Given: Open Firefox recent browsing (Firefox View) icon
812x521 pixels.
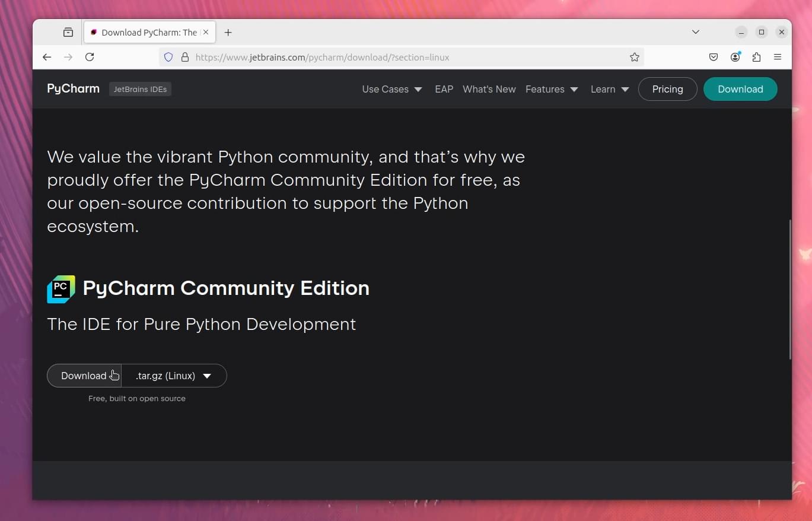Looking at the screenshot, I should 68,32.
